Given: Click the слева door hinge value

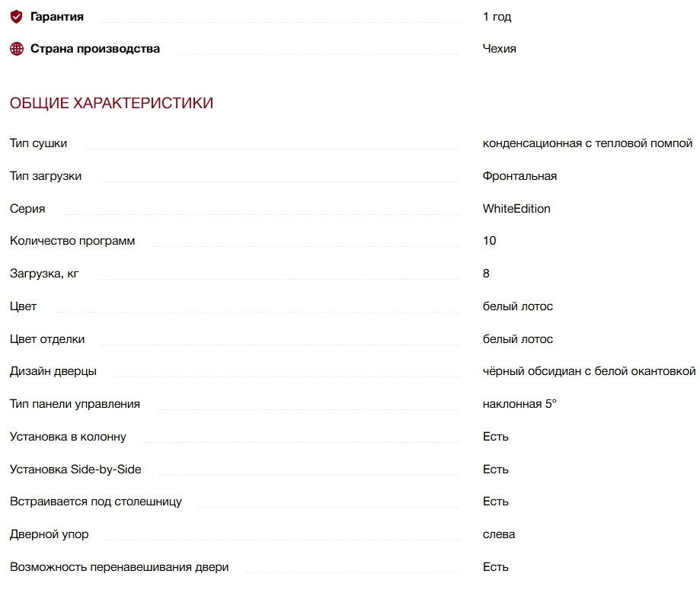Looking at the screenshot, I should 499,534.
